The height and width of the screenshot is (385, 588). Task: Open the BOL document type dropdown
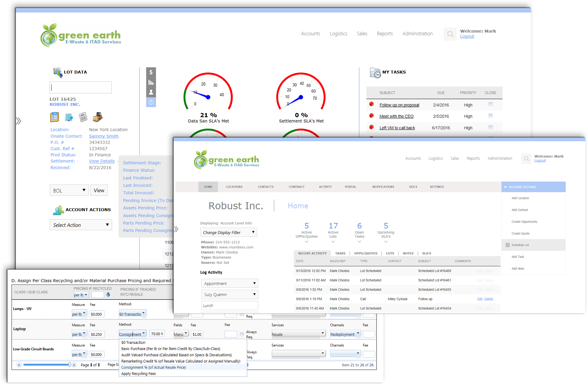tap(69, 190)
